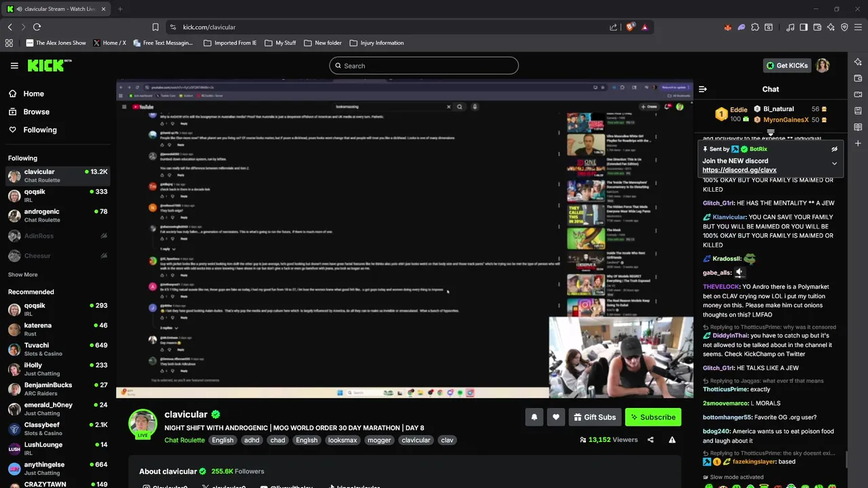This screenshot has height=488, width=868.
Task: Open the VPN shield icon
Action: pos(844,27)
